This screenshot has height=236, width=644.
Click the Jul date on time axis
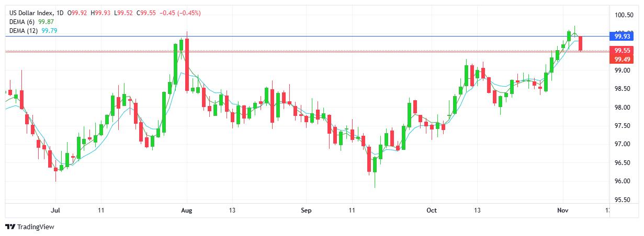click(55, 210)
